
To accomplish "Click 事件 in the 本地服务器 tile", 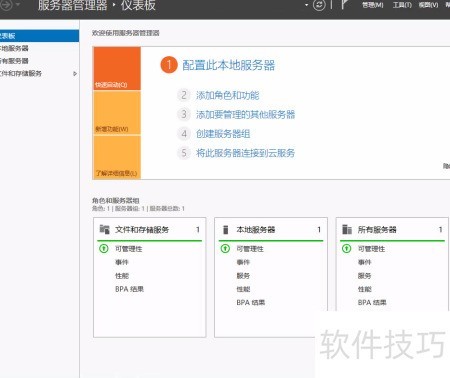I will pyautogui.click(x=243, y=262).
